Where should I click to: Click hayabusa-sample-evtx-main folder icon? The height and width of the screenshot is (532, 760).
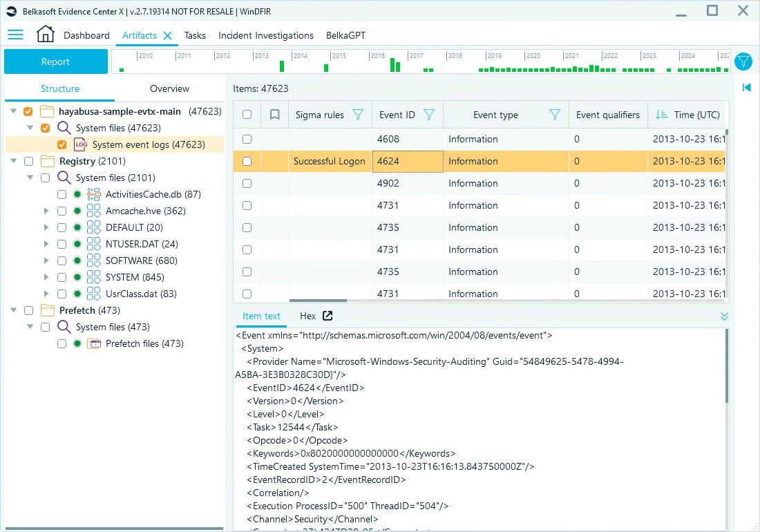click(46, 111)
